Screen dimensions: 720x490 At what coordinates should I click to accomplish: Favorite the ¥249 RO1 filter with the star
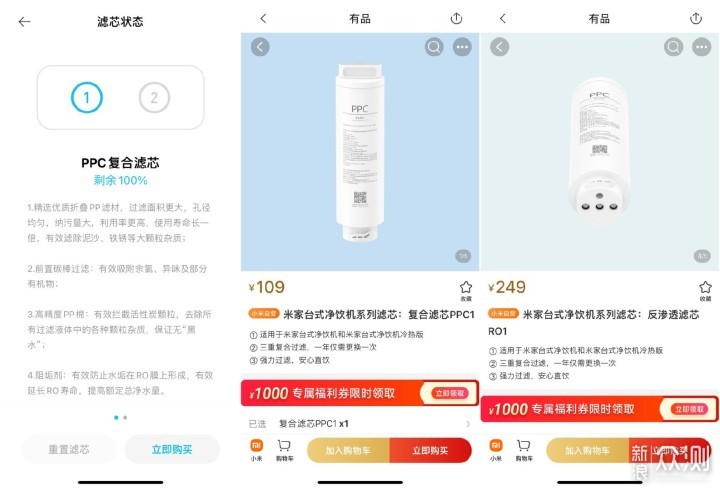point(705,291)
